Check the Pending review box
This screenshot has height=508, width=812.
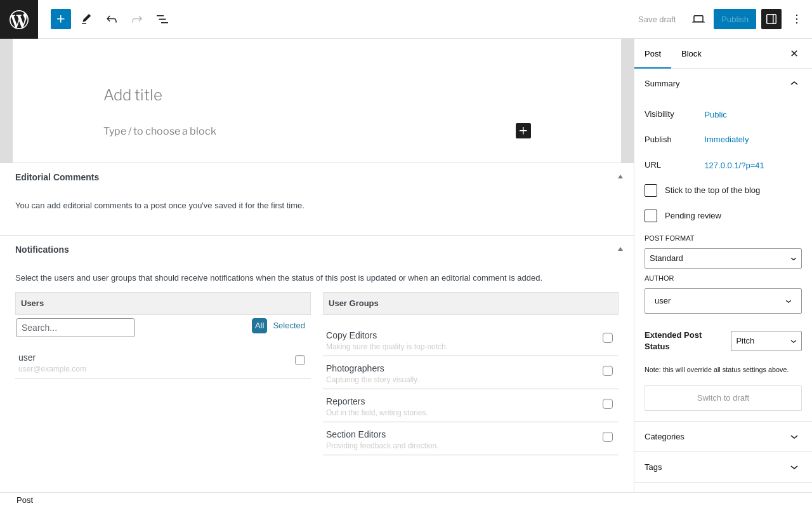(651, 216)
